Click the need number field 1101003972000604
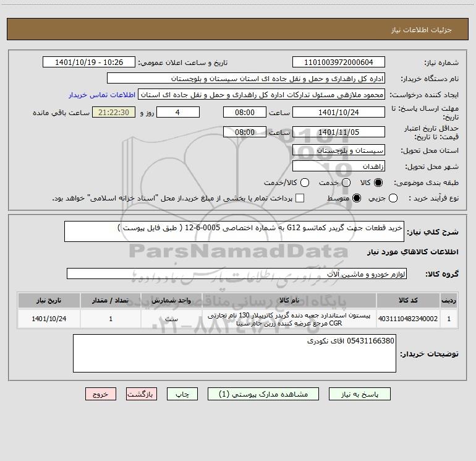The width and height of the screenshot is (476, 461). (339, 62)
